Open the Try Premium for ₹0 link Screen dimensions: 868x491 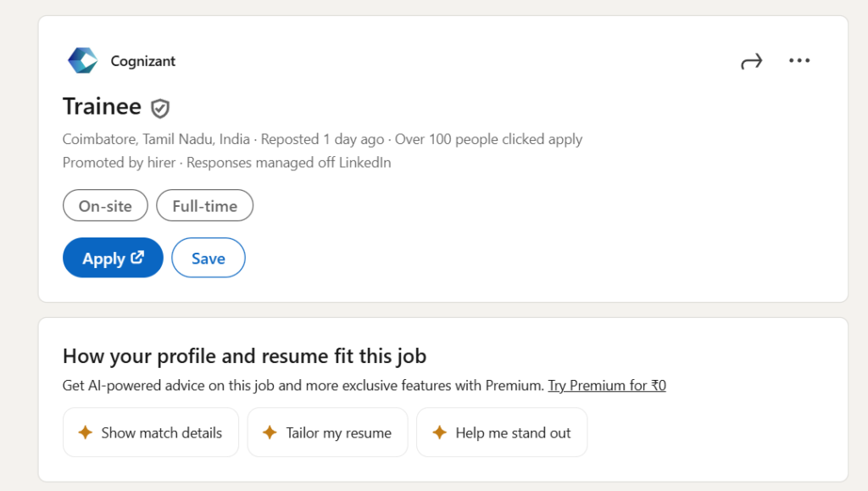[x=607, y=386]
